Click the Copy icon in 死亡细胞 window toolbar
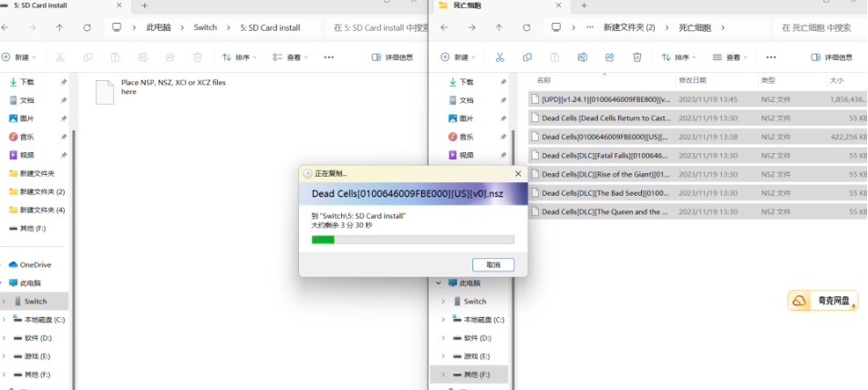The width and height of the screenshot is (868, 390). 527,56
